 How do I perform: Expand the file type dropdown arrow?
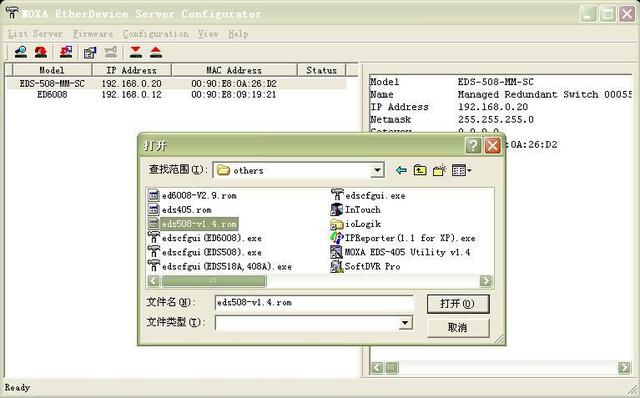point(405,322)
